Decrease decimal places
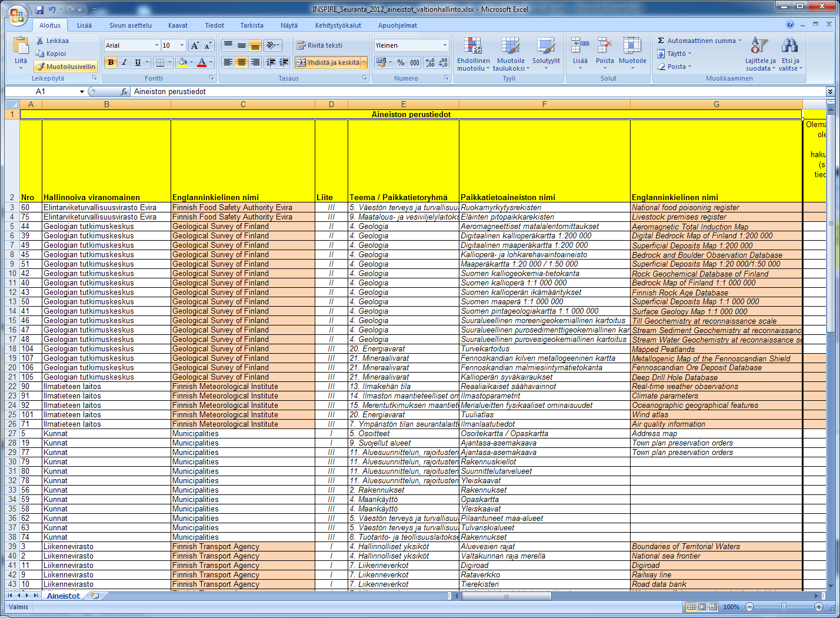Image resolution: width=840 pixels, height=618 pixels. (443, 62)
